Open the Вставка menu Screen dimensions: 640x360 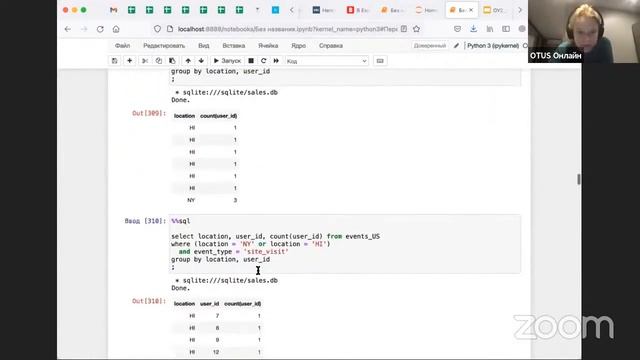tap(234, 46)
